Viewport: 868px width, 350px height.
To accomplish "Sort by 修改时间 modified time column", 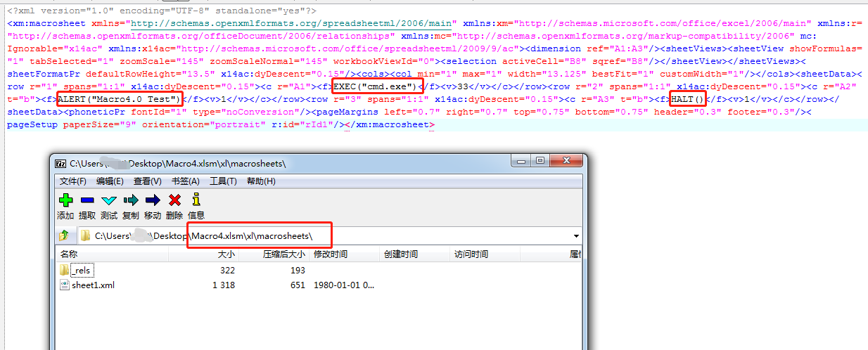I will tap(331, 254).
